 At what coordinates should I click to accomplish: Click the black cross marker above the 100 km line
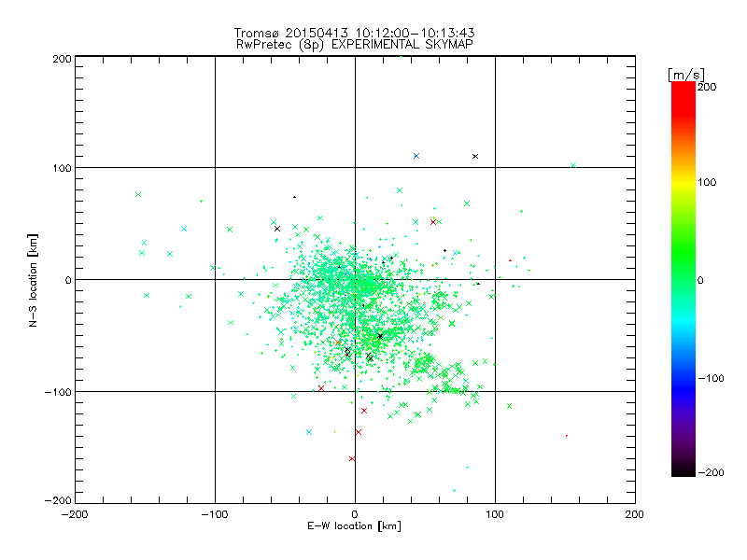tap(475, 156)
